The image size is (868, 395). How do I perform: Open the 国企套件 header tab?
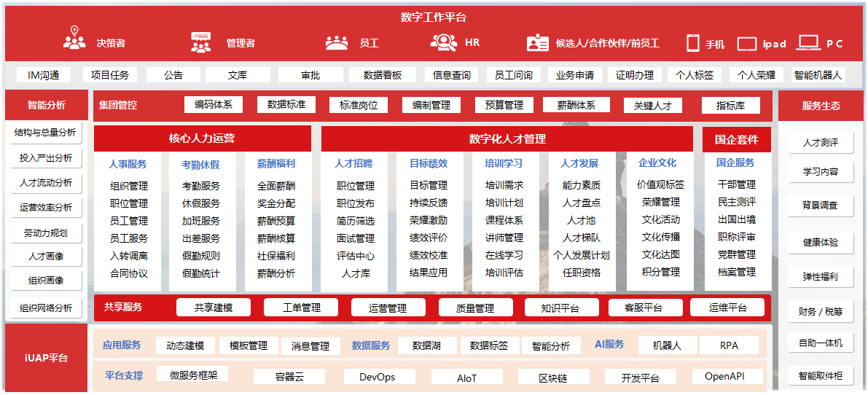click(736, 139)
